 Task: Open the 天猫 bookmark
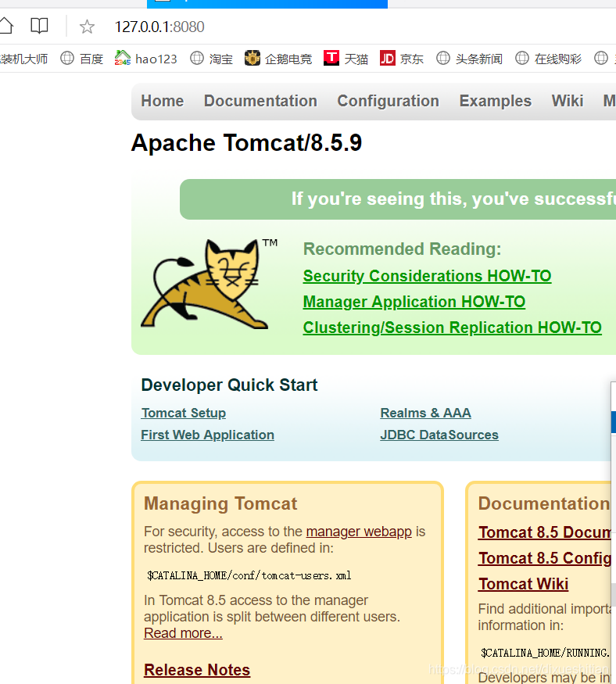point(346,58)
